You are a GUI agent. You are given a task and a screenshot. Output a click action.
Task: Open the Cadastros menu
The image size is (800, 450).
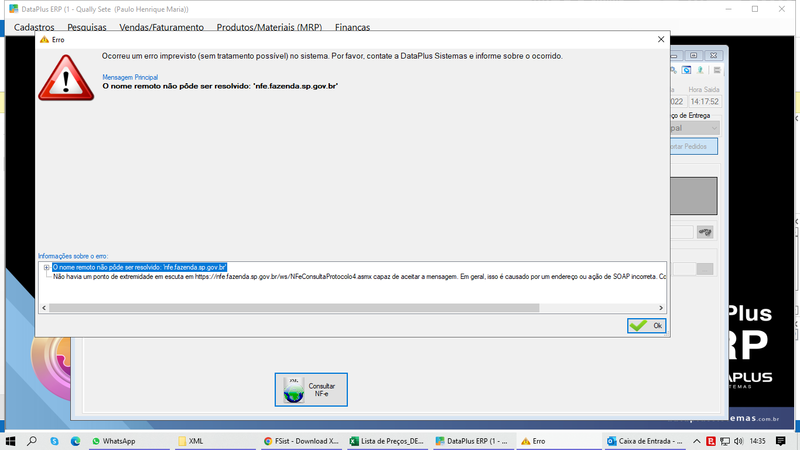(x=34, y=28)
